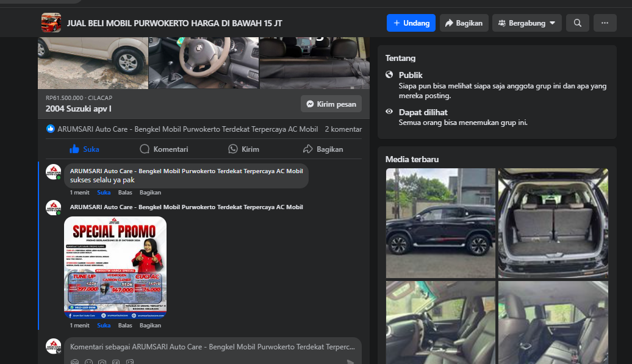Viewport: 632px width, 364px height.
Task: Click the blue like reaction icon
Action: point(51,129)
